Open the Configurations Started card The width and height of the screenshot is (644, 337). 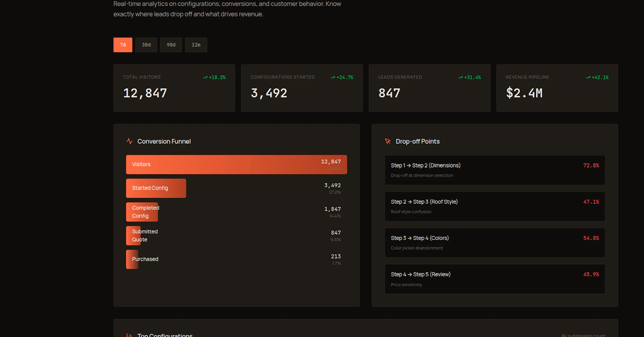click(x=302, y=88)
